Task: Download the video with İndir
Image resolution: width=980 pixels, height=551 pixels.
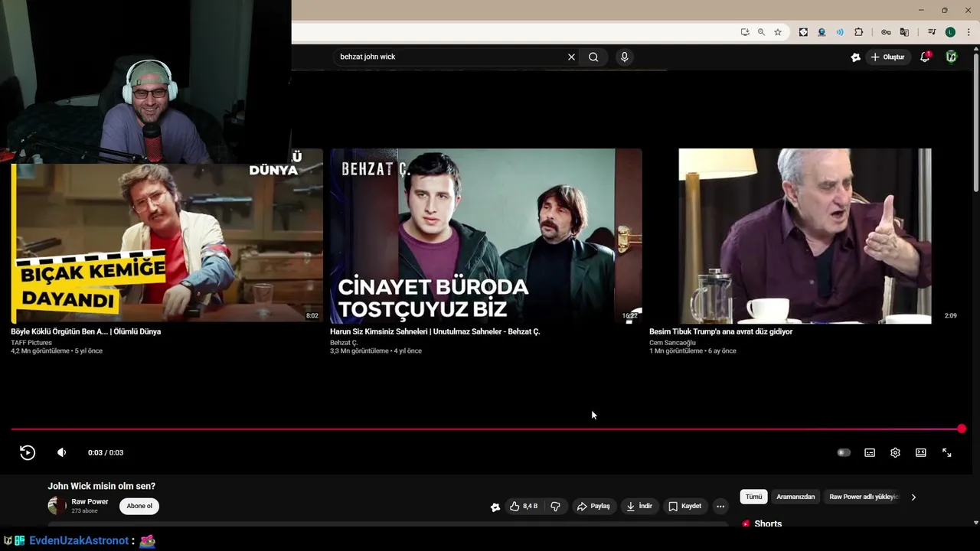Action: click(x=639, y=506)
